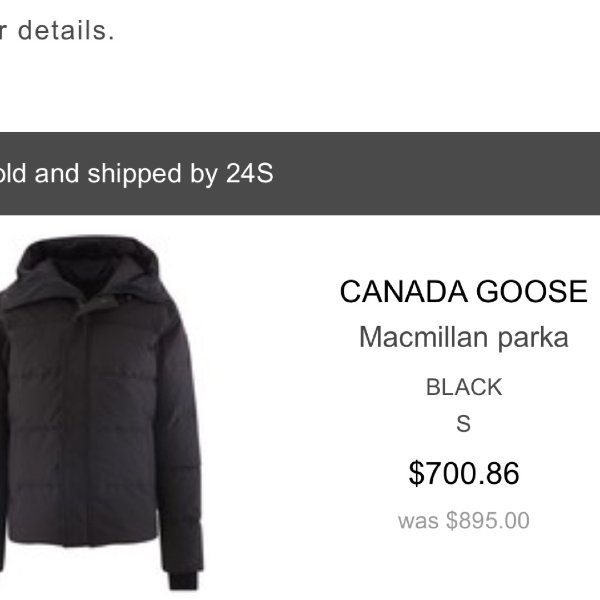Click the sold and shipped by 24S banner text
Screen dimensions: 600x600
tap(137, 174)
